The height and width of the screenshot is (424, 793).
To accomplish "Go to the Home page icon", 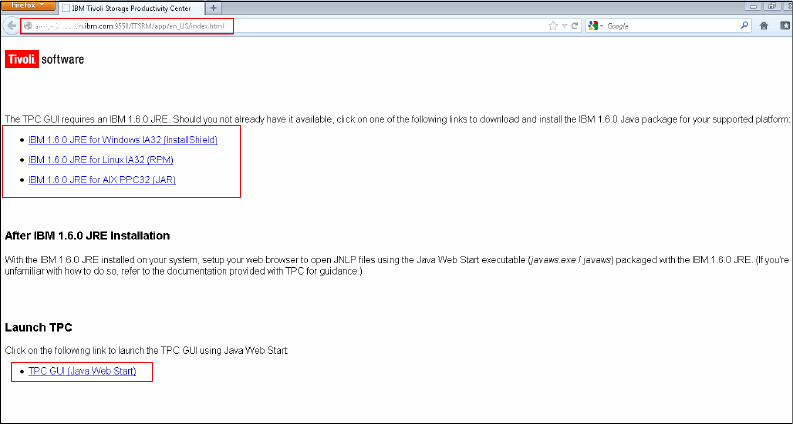I will [764, 25].
